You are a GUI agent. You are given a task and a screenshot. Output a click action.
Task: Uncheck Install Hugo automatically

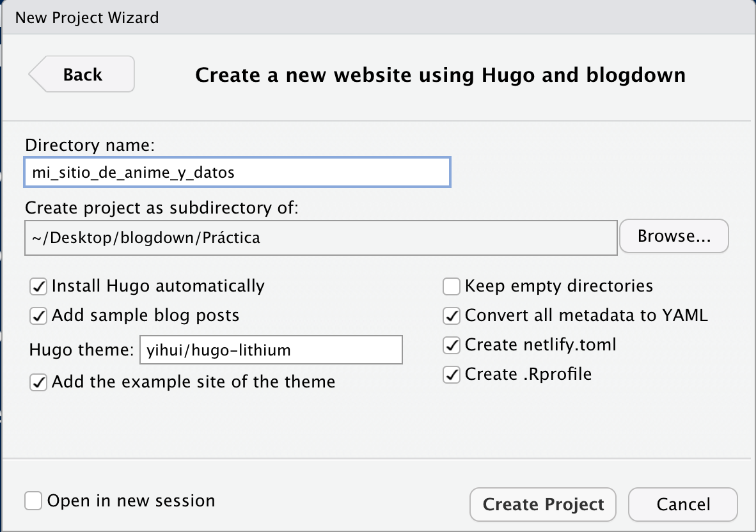tap(38, 286)
